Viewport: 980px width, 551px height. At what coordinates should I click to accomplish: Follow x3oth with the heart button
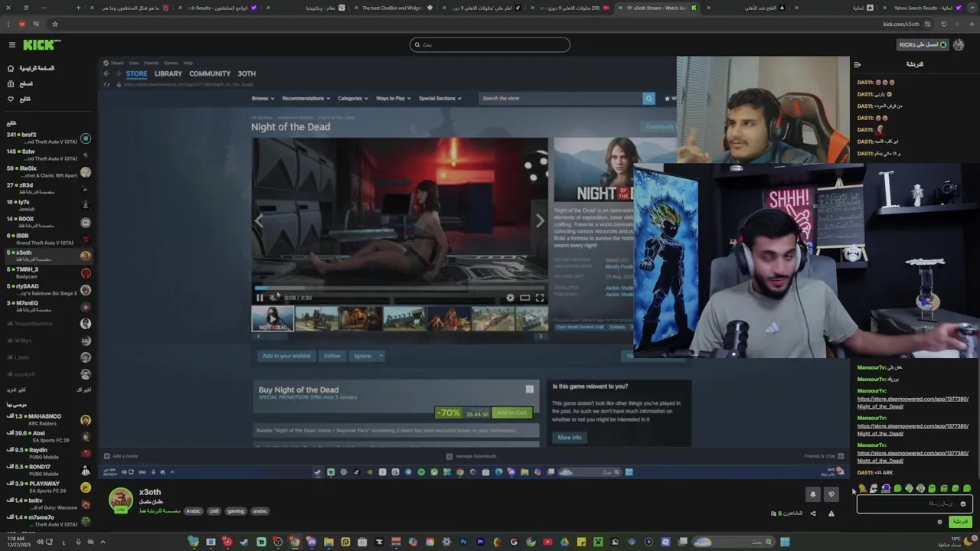click(831, 494)
